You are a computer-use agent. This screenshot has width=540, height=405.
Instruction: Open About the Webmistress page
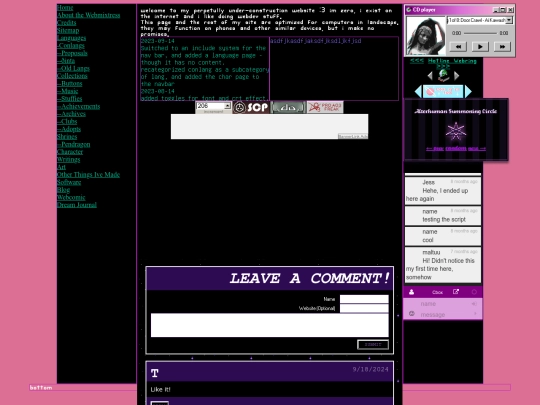click(89, 15)
